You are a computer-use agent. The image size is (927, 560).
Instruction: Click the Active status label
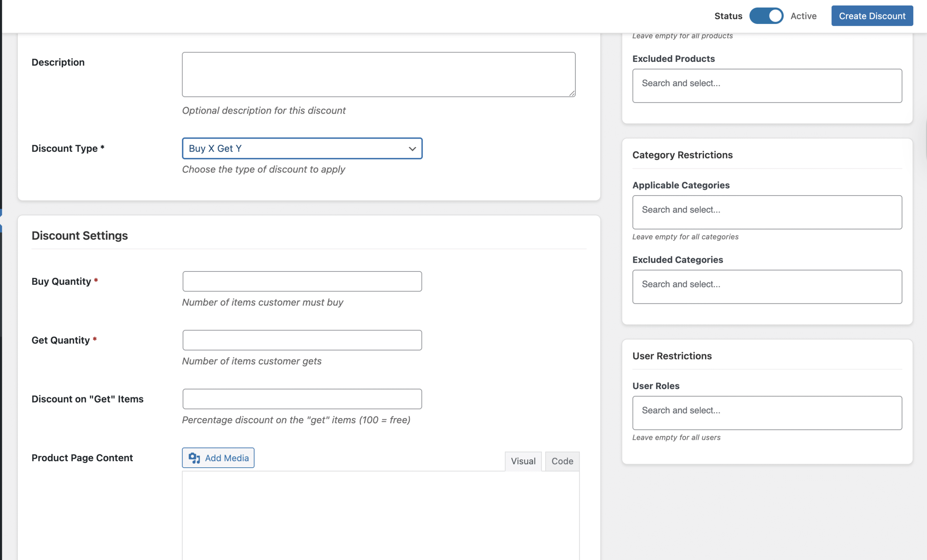coord(803,16)
